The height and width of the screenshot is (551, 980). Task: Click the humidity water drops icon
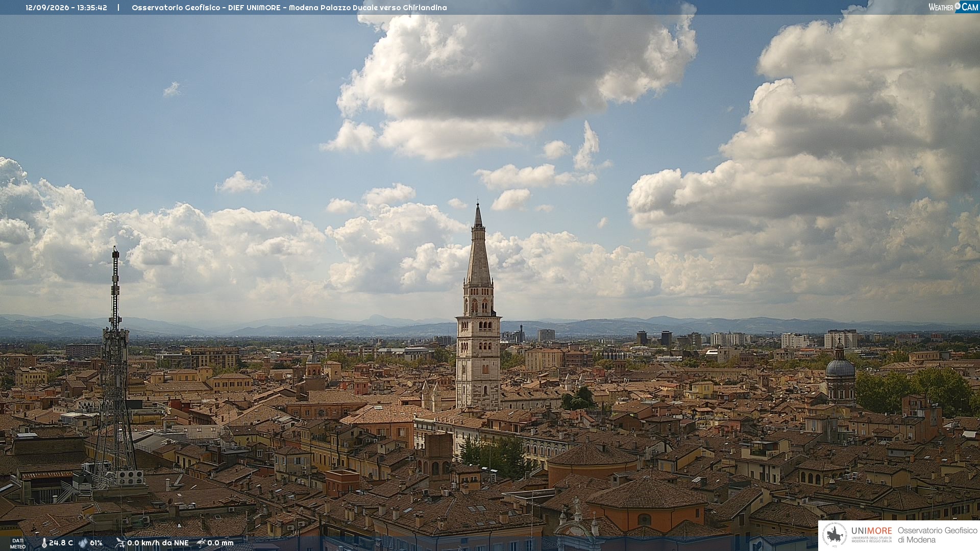coord(83,543)
